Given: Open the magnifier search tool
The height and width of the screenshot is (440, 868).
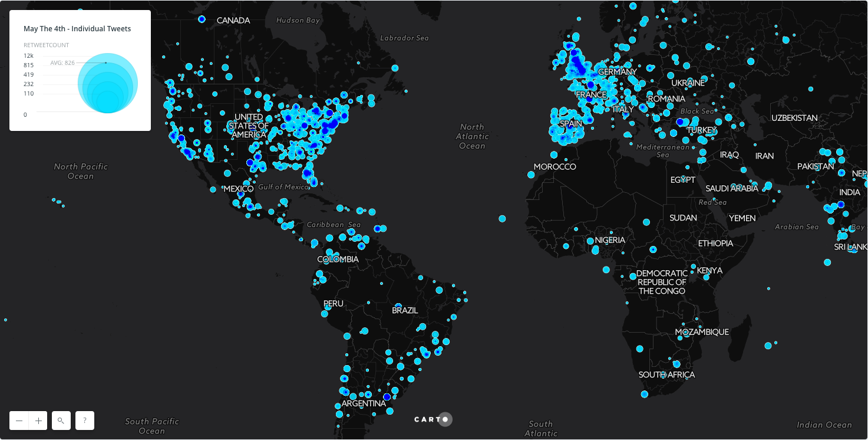Looking at the screenshot, I should [61, 421].
